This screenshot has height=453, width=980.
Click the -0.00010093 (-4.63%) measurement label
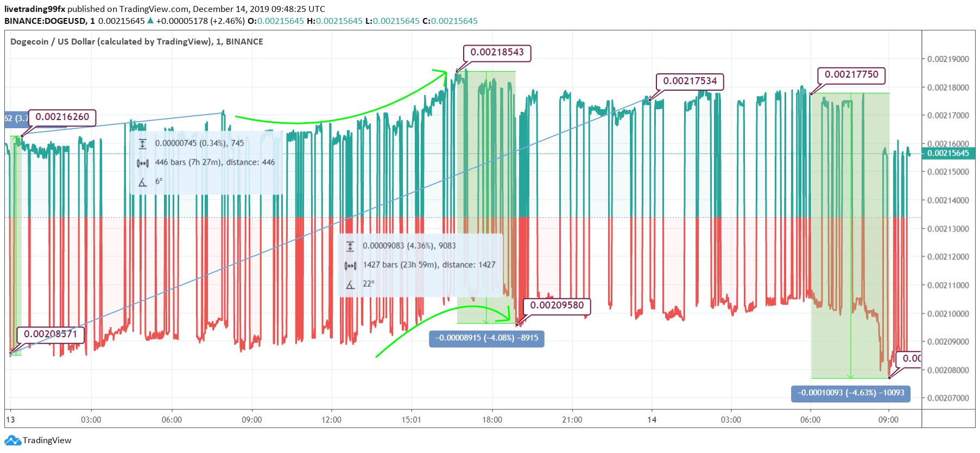coord(850,393)
